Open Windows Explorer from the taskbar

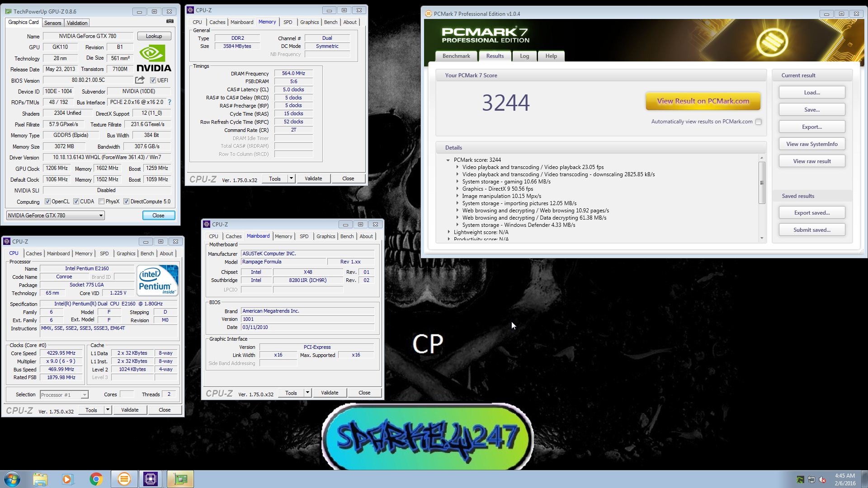[x=40, y=479]
